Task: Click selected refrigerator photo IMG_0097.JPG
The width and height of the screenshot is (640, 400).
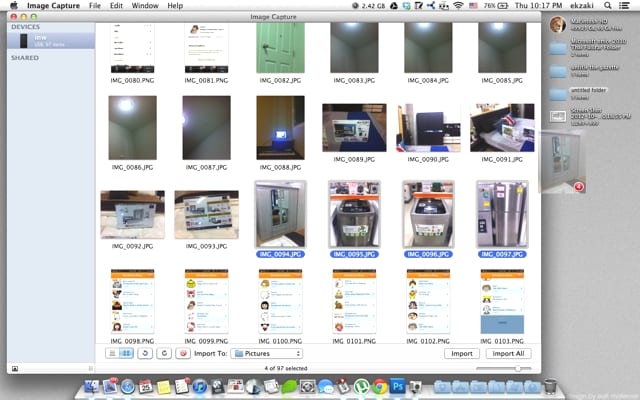Action: [x=502, y=214]
